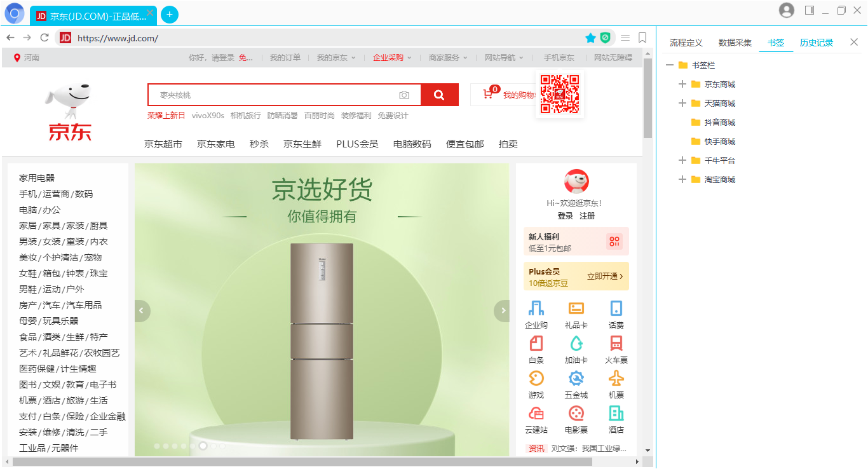Click the 河南 location selector
Viewport: 868px width, 469px height.
point(27,57)
